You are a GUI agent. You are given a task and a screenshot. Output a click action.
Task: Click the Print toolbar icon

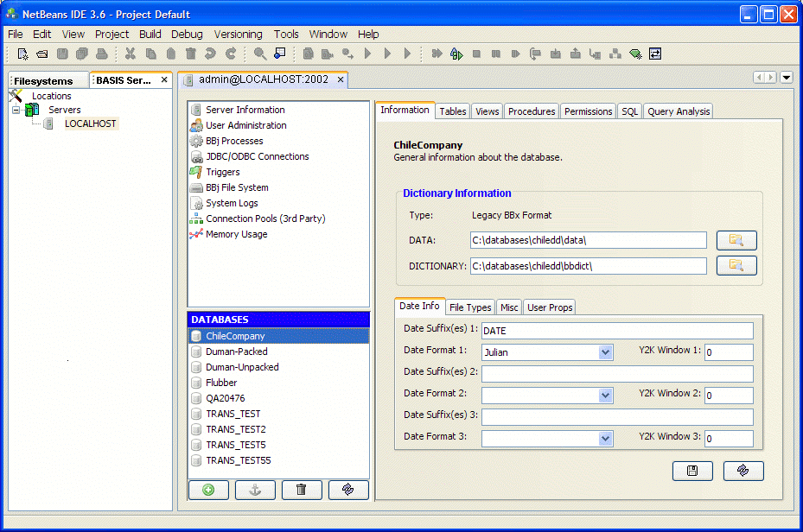(102, 54)
